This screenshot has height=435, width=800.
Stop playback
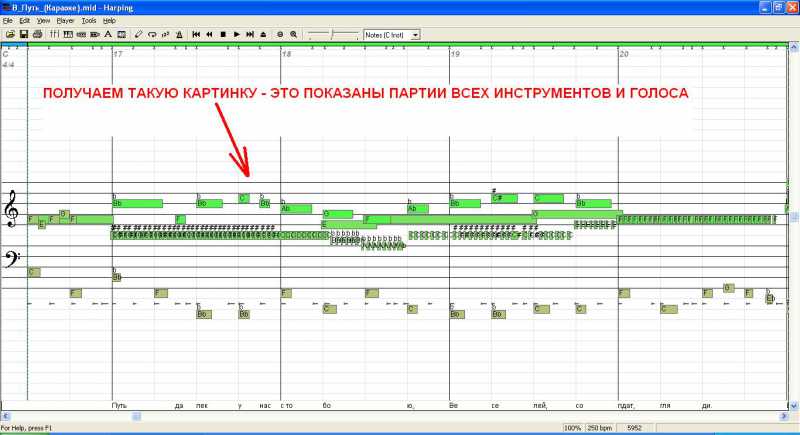pyautogui.click(x=223, y=35)
